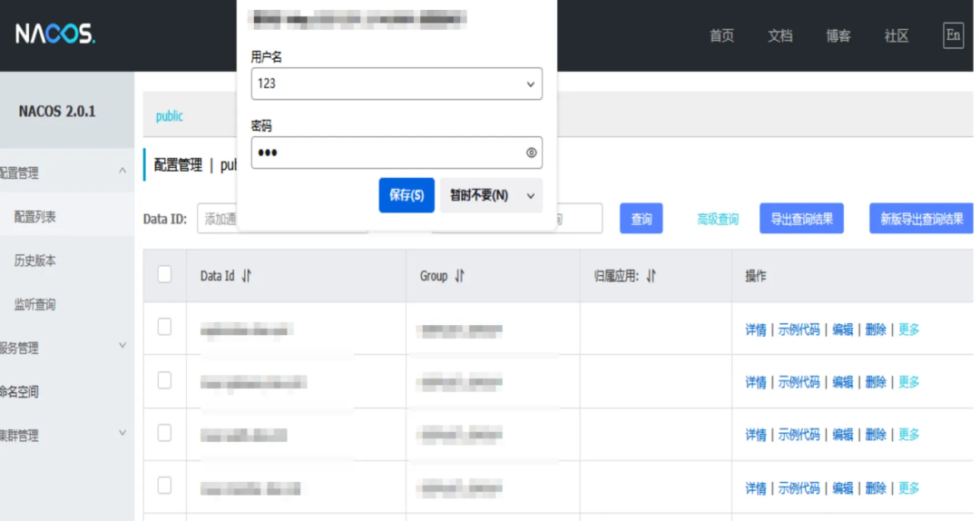Tick the select-all checkbox in table header
This screenshot has height=521, width=980.
click(x=164, y=274)
